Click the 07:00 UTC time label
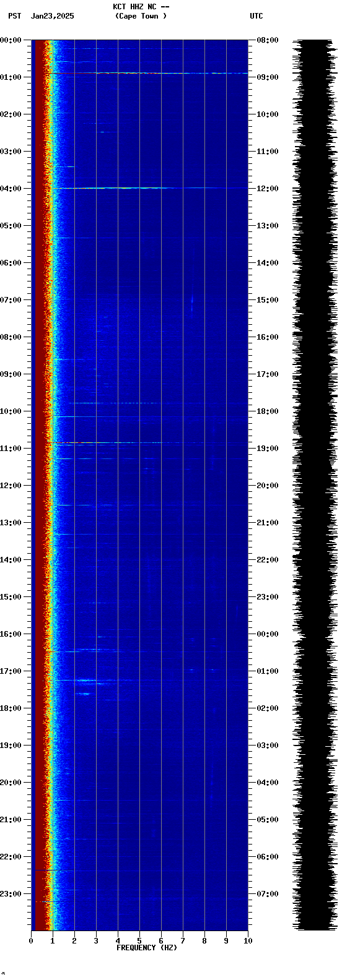Screen dimensions: 342x980 [268, 894]
